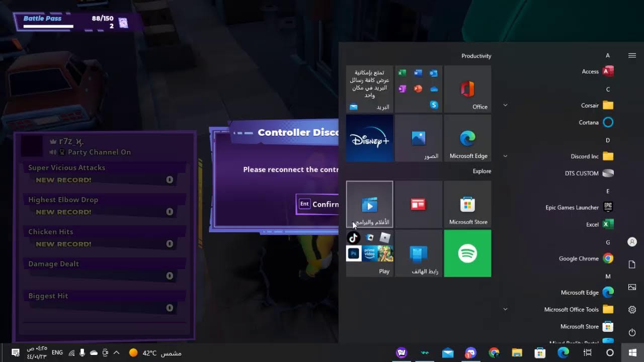Image resolution: width=644 pixels, height=362 pixels.
Task: Click the Productivity group header
Action: pos(476,56)
